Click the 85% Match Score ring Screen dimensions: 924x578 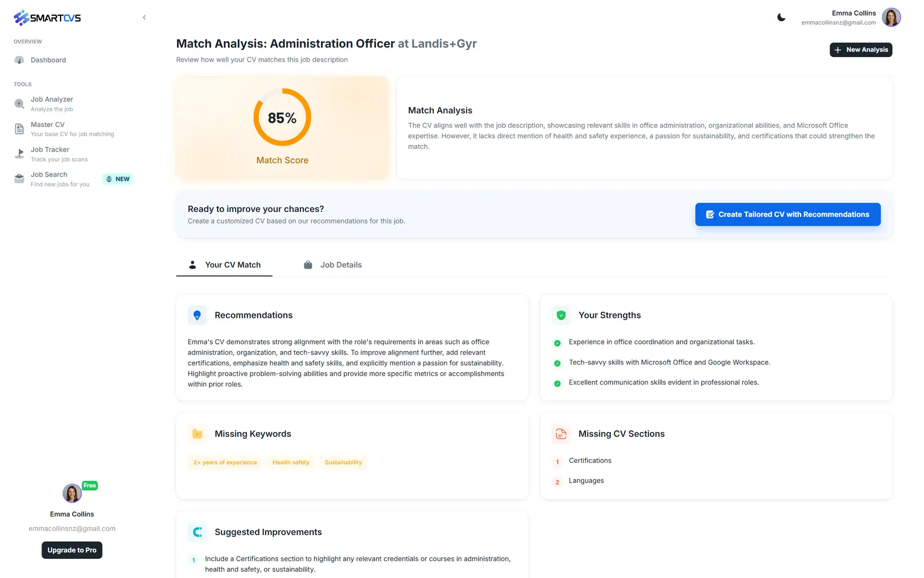click(282, 117)
